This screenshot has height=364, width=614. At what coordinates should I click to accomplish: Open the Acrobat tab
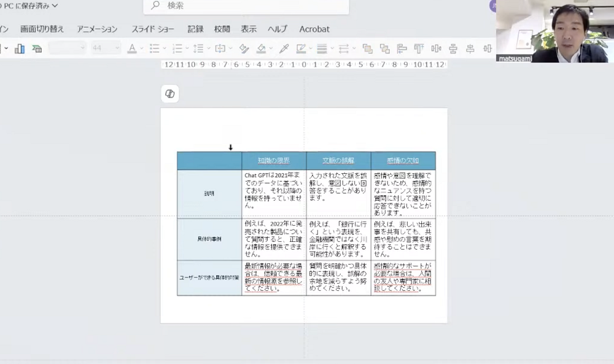click(x=314, y=29)
